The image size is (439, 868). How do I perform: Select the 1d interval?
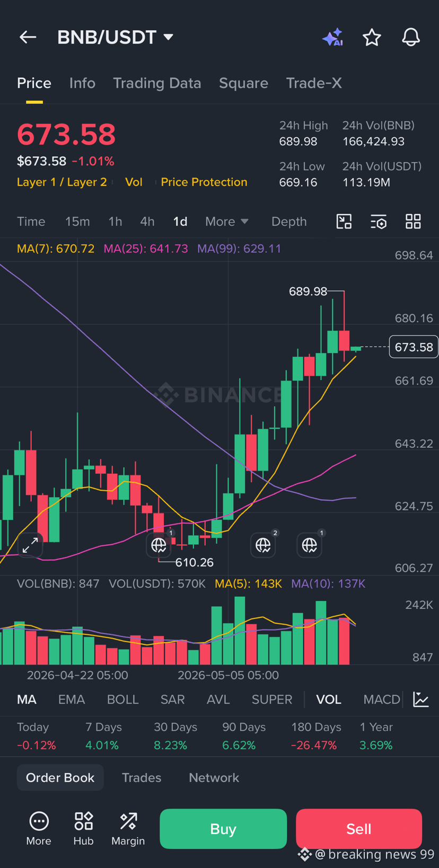[x=180, y=222]
